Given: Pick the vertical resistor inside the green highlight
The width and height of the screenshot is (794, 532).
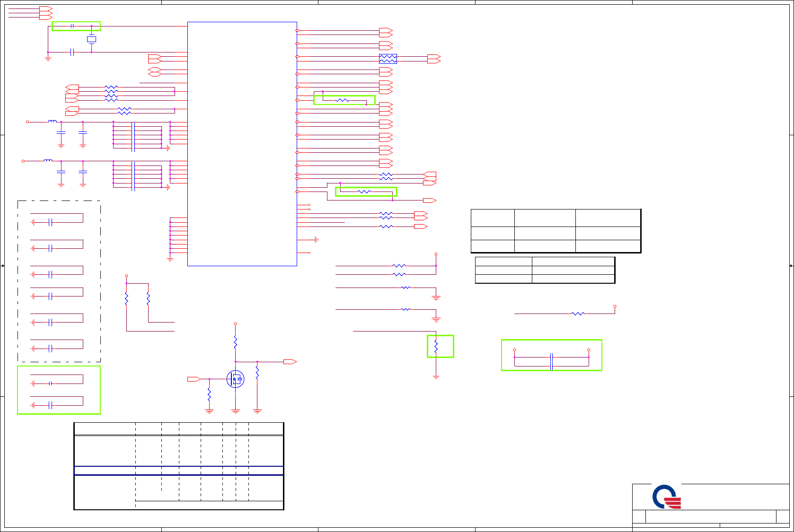Looking at the screenshot, I should pyautogui.click(x=436, y=347).
